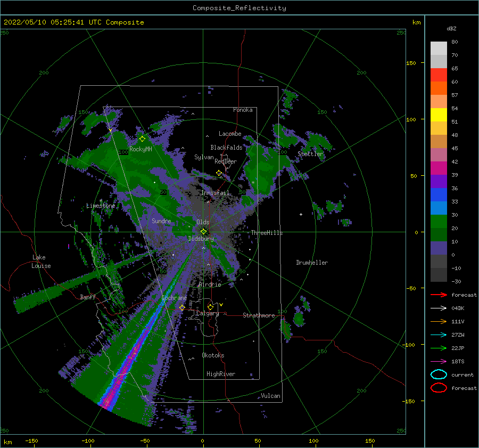Click the Limestone label
This screenshot has height=448, width=479.
pyautogui.click(x=101, y=206)
